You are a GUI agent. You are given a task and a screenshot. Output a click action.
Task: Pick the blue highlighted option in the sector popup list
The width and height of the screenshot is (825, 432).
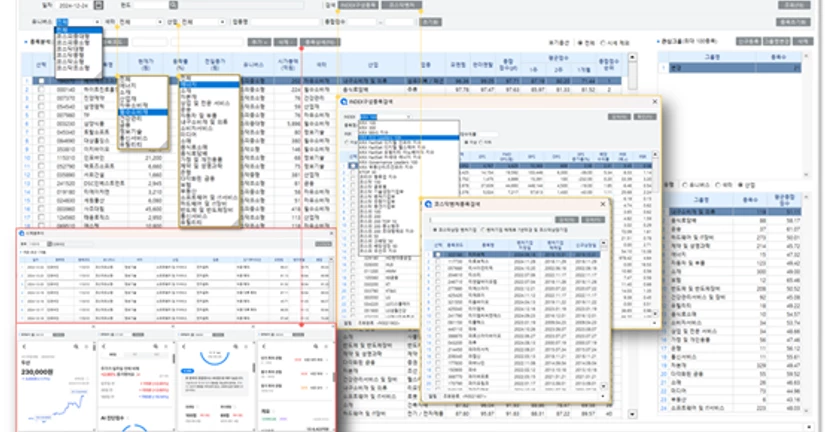click(x=142, y=112)
